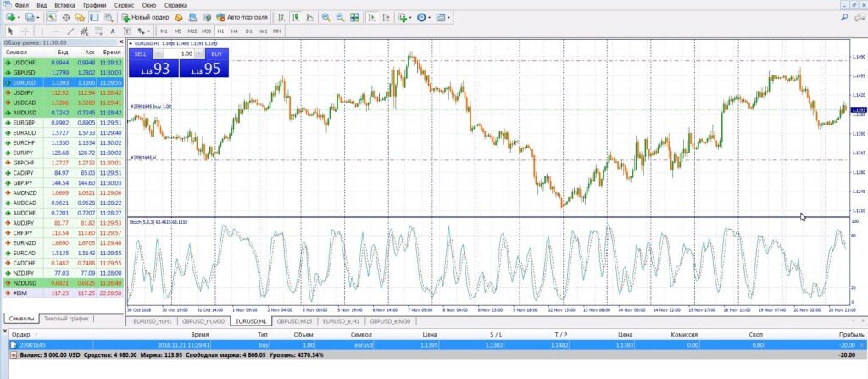Select the text label 'A' tool
868x379 pixels.
click(x=113, y=31)
